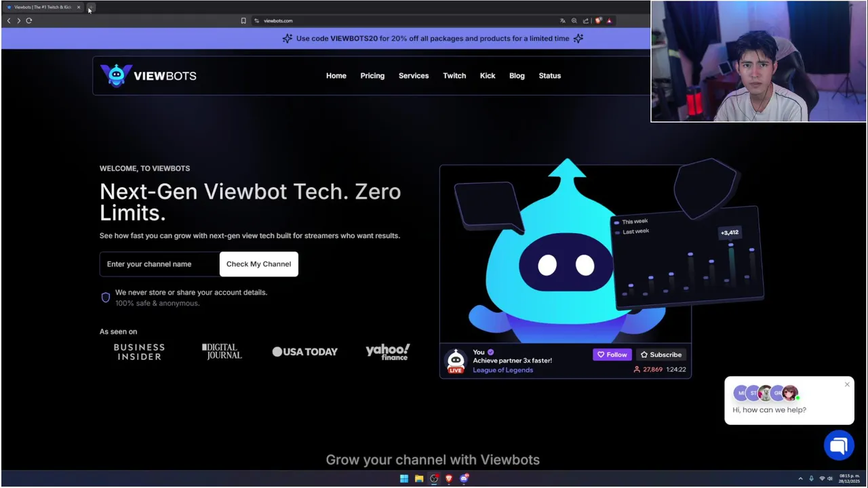This screenshot has width=868, height=488.
Task: Open the taskbar clock and date
Action: (x=849, y=479)
